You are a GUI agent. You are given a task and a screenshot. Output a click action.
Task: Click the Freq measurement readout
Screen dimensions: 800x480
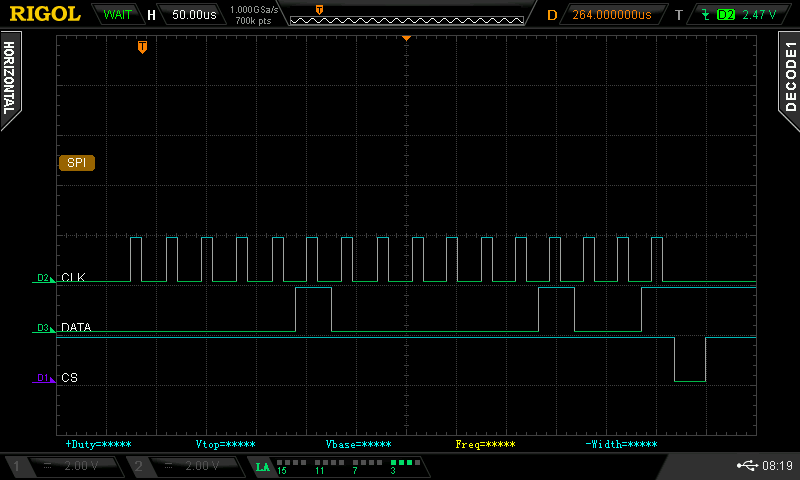485,444
